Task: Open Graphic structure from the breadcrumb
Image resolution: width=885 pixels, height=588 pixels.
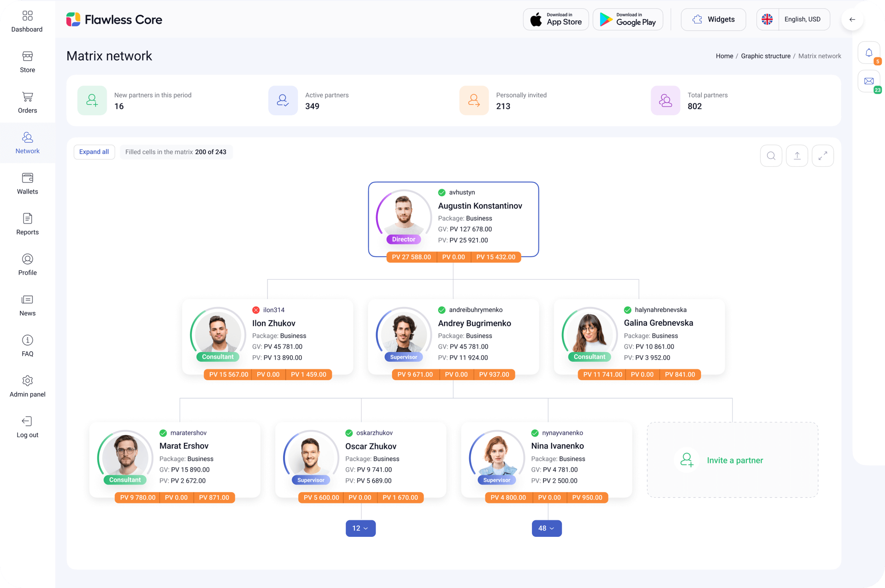Action: [x=766, y=56]
